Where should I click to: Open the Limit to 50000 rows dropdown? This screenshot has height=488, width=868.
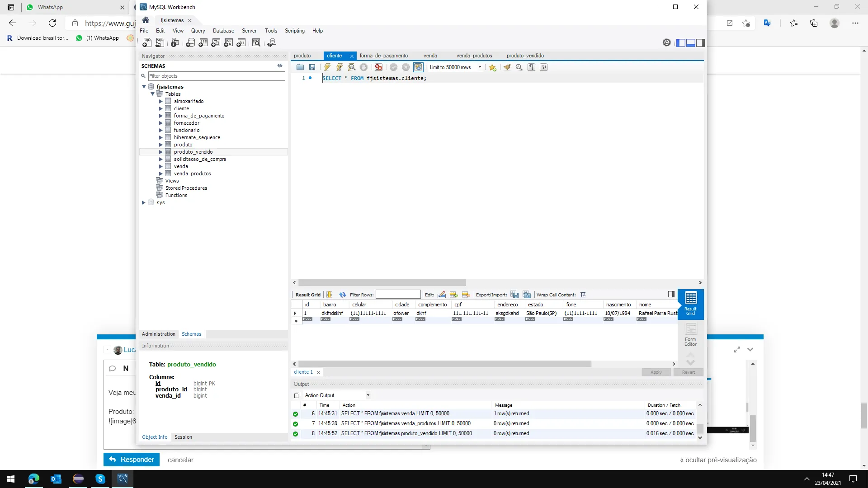coord(480,67)
